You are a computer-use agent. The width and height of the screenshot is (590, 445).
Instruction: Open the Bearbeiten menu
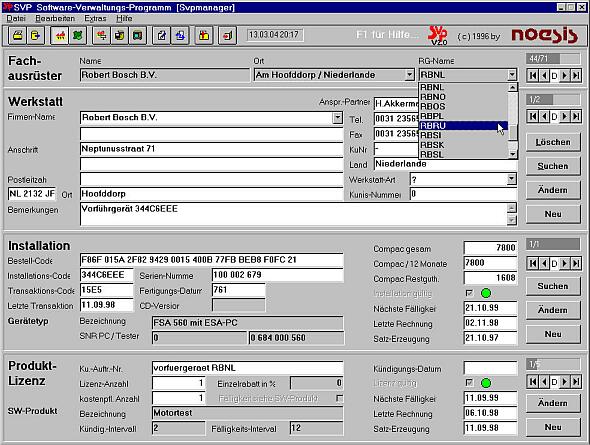click(x=55, y=18)
